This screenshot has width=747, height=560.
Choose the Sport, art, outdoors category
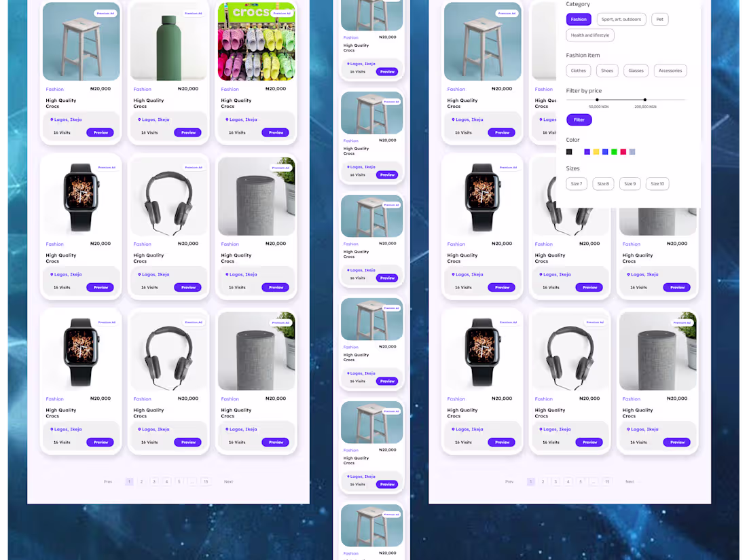(x=621, y=20)
